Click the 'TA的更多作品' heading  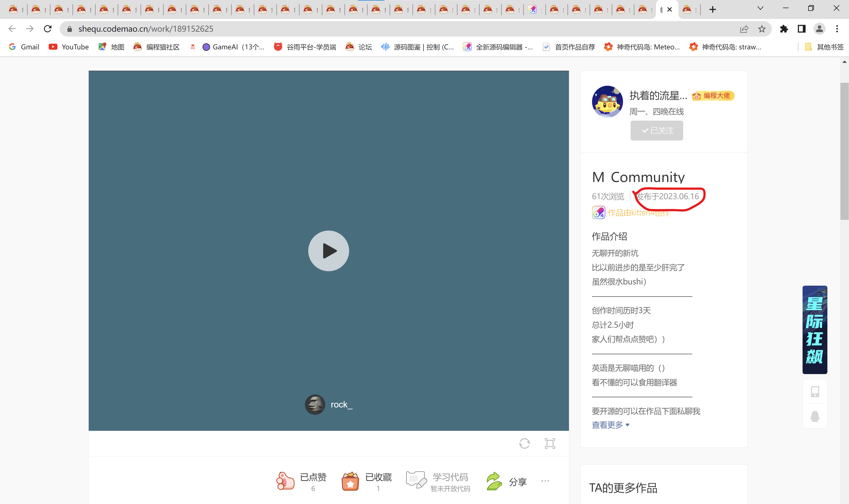[x=623, y=488]
